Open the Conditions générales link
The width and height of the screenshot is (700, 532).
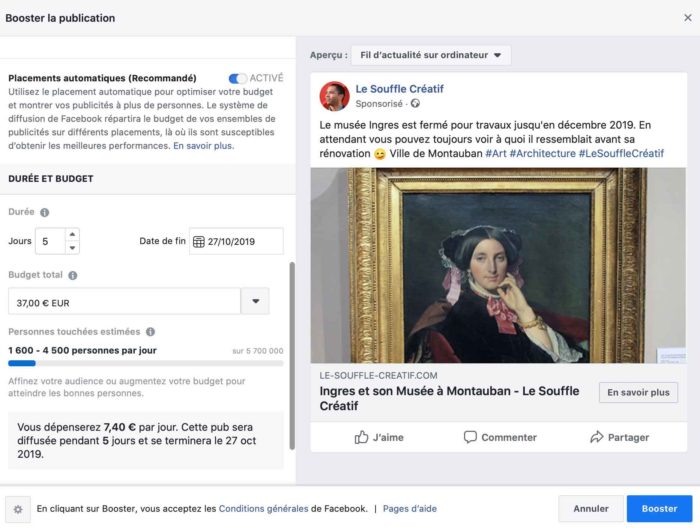click(263, 509)
